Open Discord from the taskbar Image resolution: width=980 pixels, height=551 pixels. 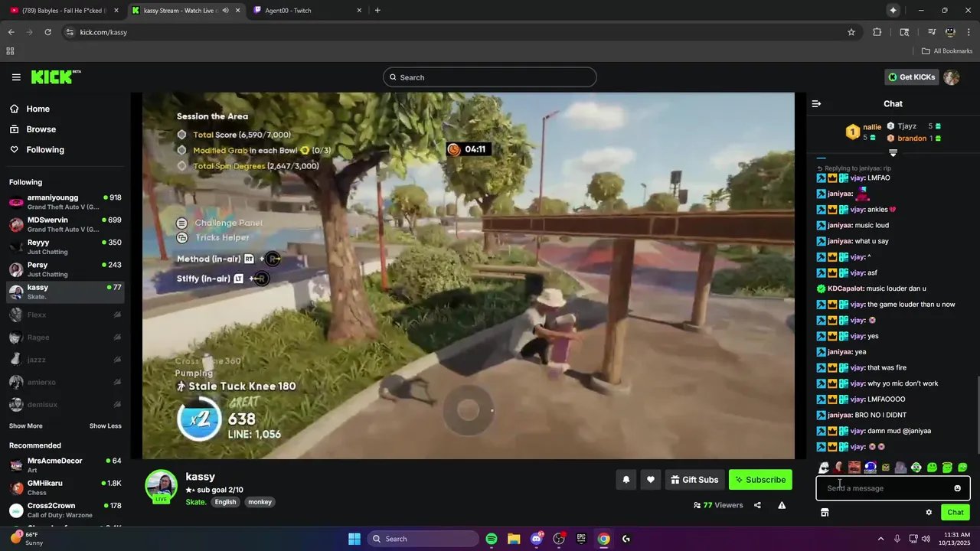(x=537, y=539)
